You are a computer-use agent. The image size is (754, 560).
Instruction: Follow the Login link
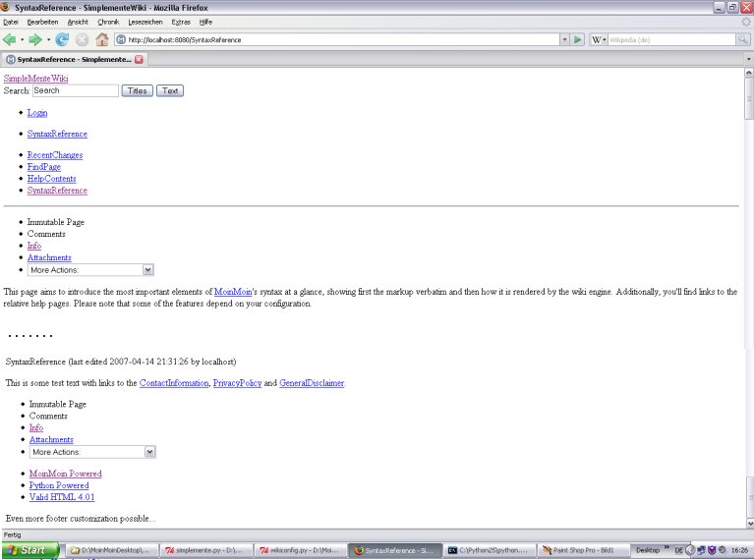pos(36,113)
